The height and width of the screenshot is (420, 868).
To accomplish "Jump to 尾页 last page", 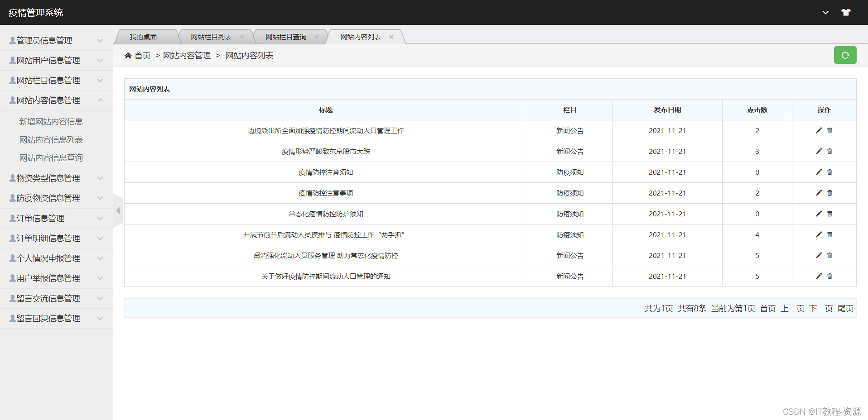I will pyautogui.click(x=845, y=308).
